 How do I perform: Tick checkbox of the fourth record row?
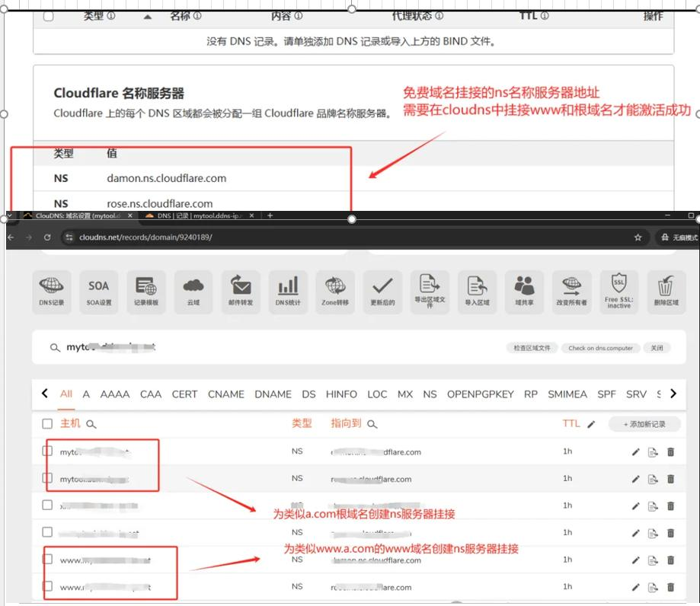point(47,532)
